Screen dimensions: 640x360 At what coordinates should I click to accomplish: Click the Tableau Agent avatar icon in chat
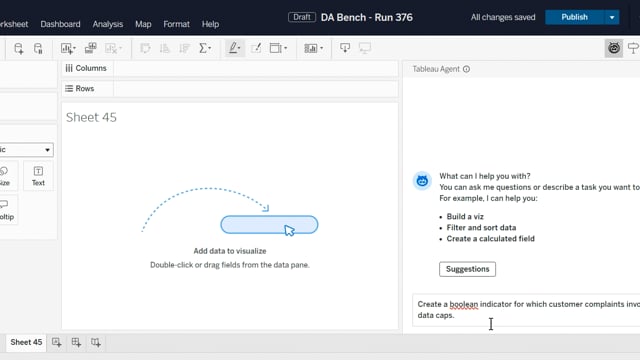(422, 180)
